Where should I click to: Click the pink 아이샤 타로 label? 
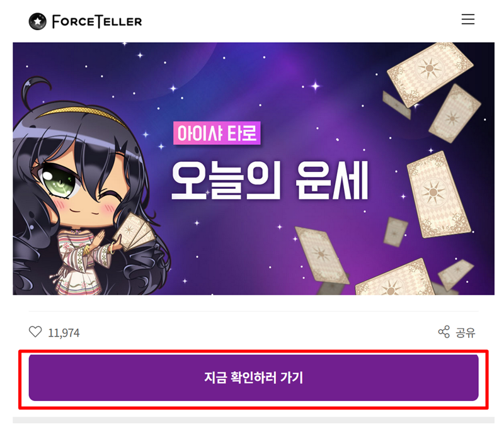pyautogui.click(x=217, y=133)
